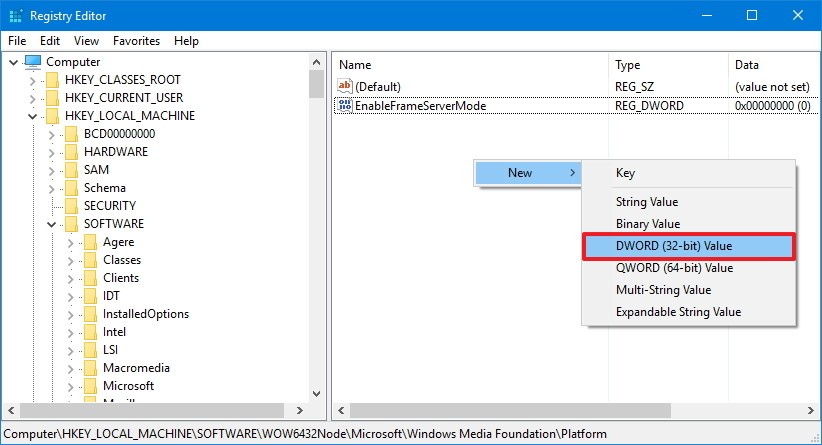This screenshot has height=445, width=822.
Task: Click the Registry Editor app icon in title bar
Action: tap(16, 15)
